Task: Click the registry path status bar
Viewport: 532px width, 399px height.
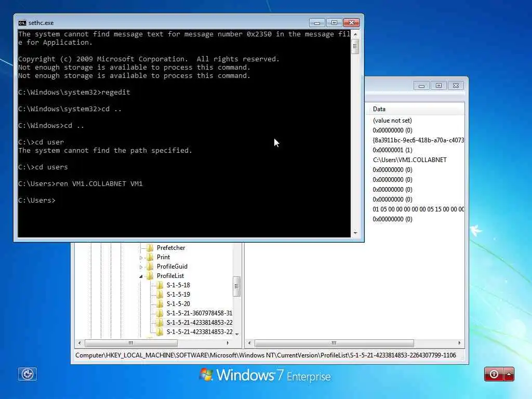Action: click(x=265, y=355)
